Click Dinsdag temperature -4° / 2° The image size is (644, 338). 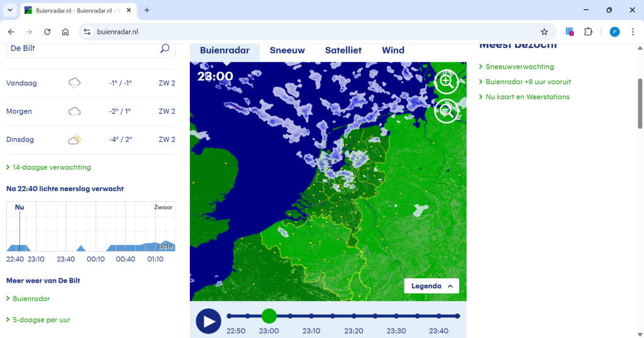[x=121, y=140]
